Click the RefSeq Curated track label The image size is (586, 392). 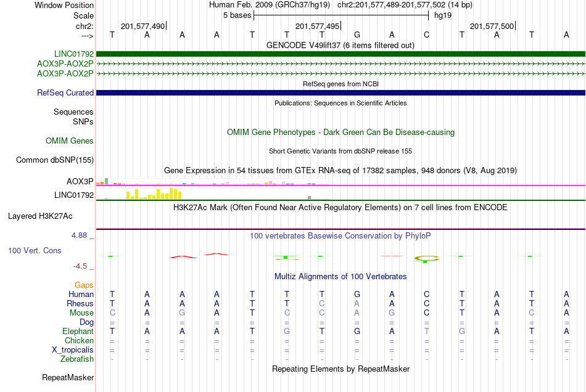tap(65, 92)
